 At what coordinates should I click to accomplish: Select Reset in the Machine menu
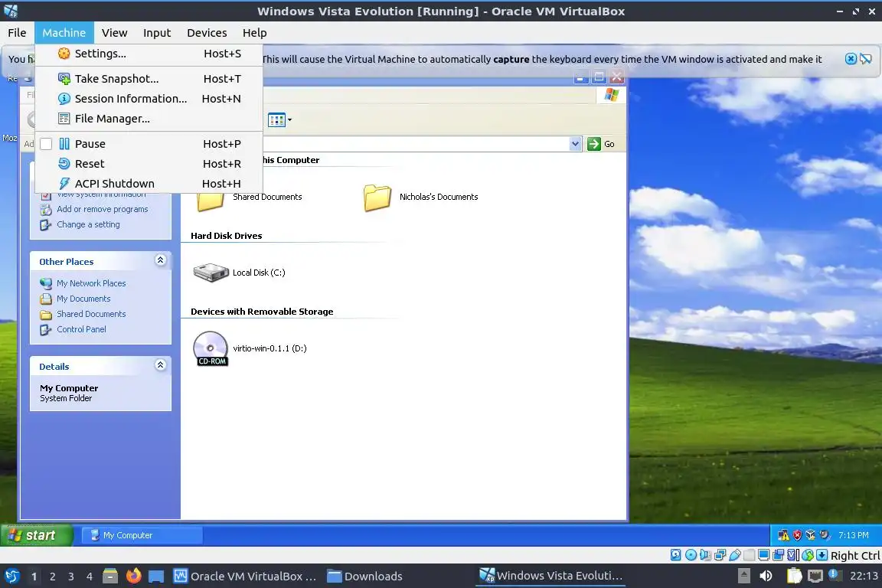click(x=149, y=164)
